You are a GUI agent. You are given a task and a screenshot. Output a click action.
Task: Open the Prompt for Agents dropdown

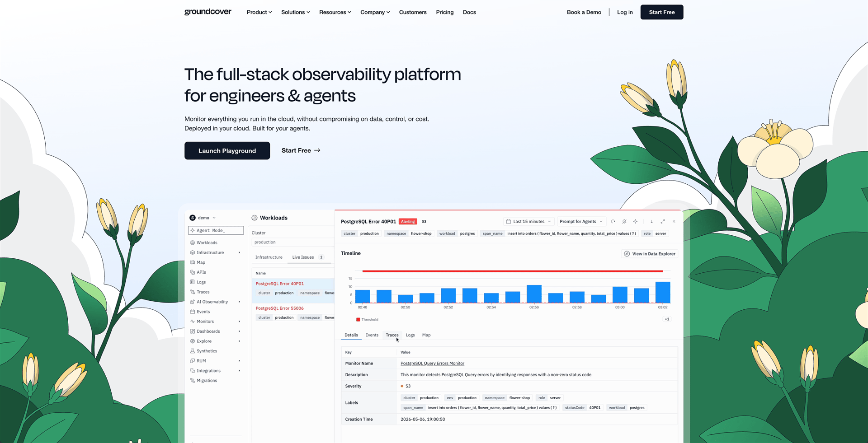click(x=581, y=222)
